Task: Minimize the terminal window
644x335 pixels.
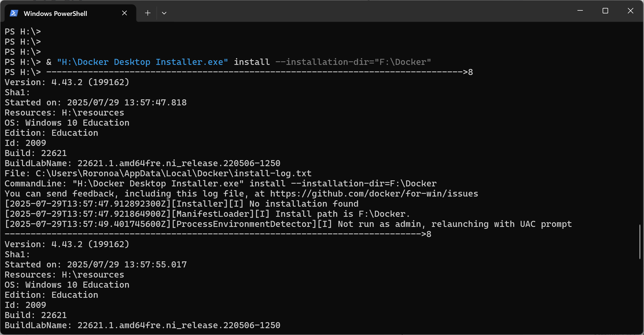Action: point(580,11)
